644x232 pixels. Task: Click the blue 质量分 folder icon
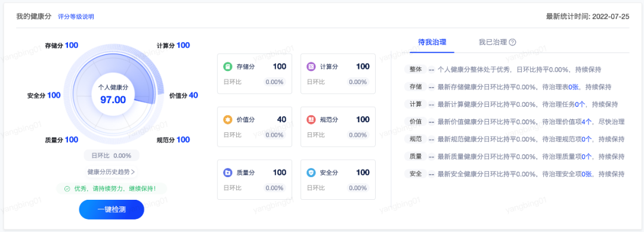pyautogui.click(x=228, y=173)
